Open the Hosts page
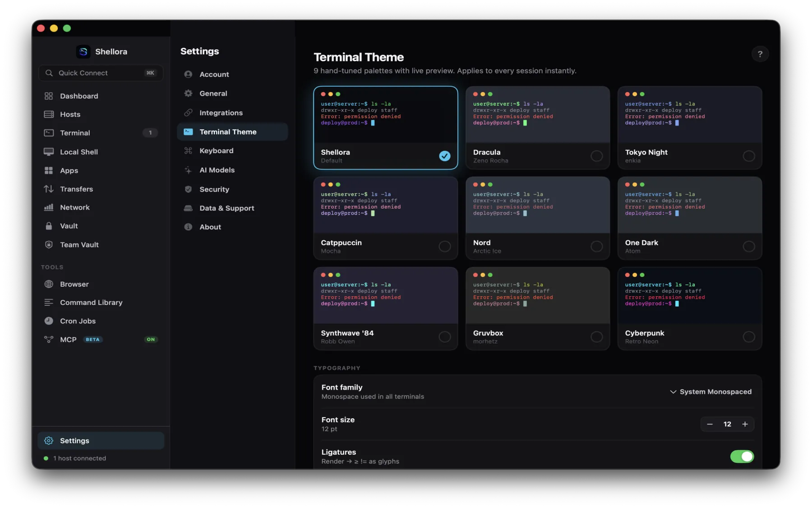This screenshot has width=812, height=508. (x=101, y=114)
